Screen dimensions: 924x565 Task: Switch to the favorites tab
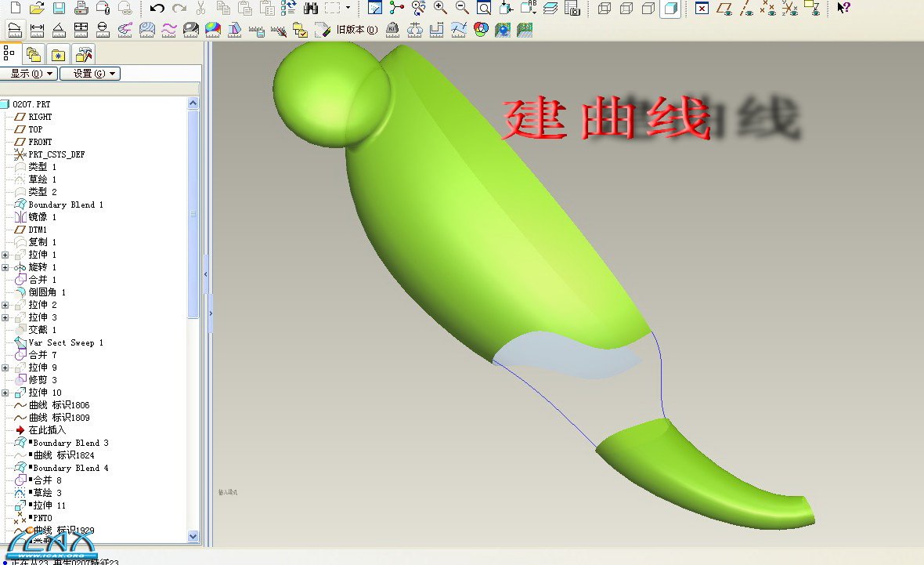[x=58, y=54]
